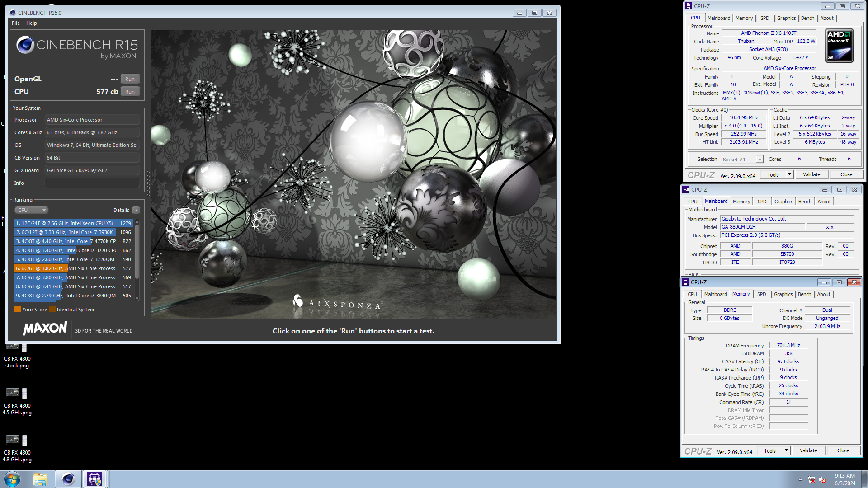
Task: Open the Mainboard tab in top CPU-Z window
Action: point(719,18)
